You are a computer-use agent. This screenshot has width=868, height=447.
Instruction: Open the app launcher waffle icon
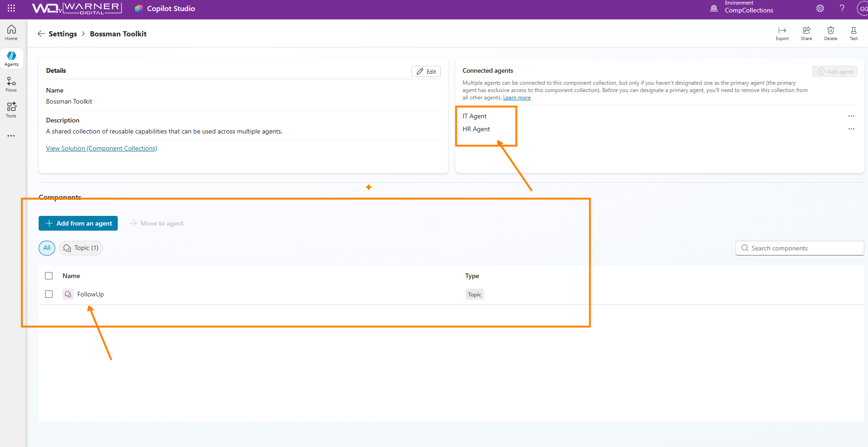(11, 8)
